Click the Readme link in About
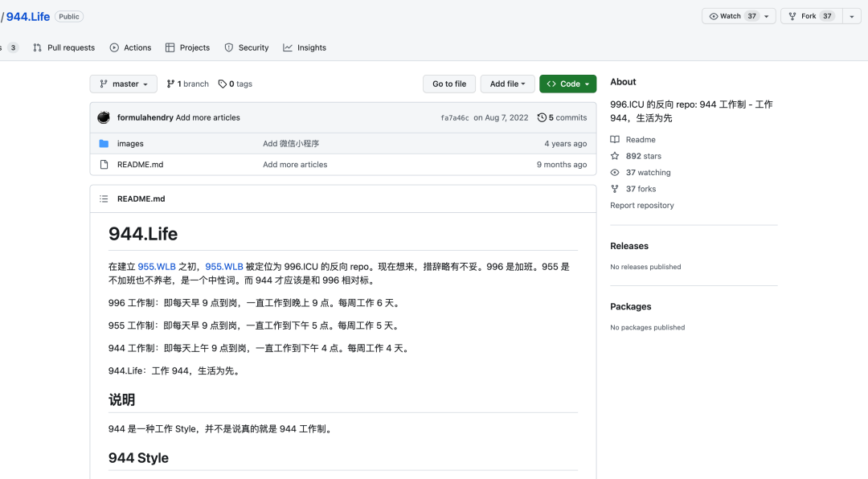 coord(641,140)
